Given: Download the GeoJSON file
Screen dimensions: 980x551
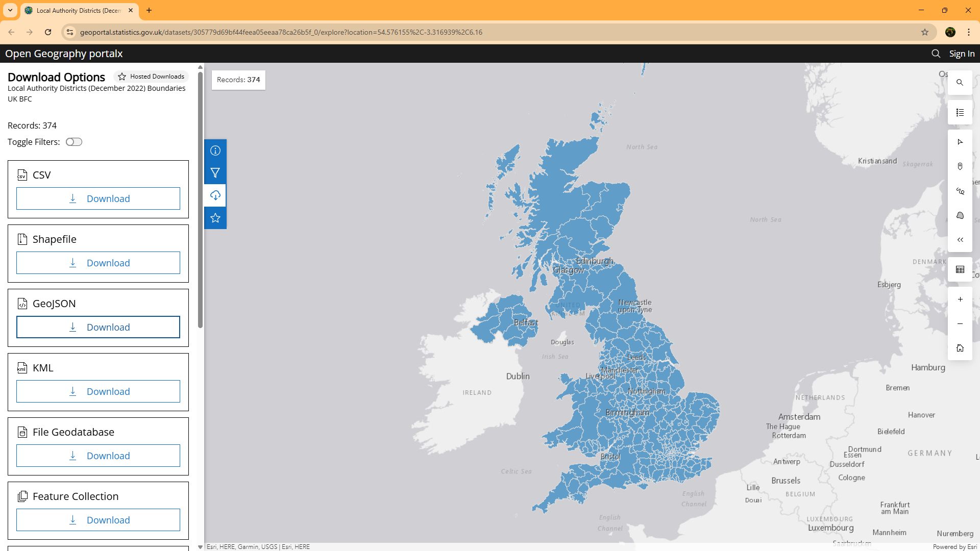Looking at the screenshot, I should 98,327.
